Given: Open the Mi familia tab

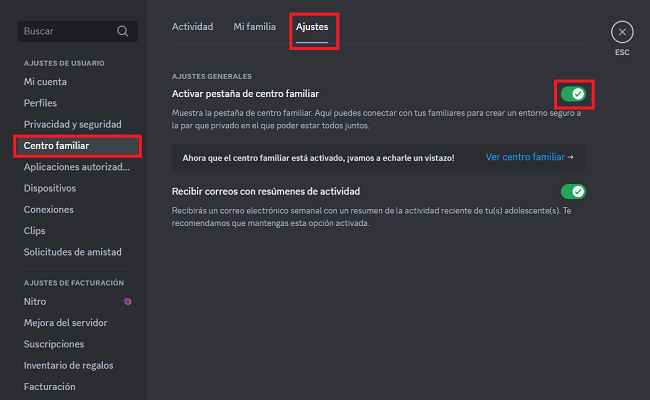Looking at the screenshot, I should click(254, 27).
